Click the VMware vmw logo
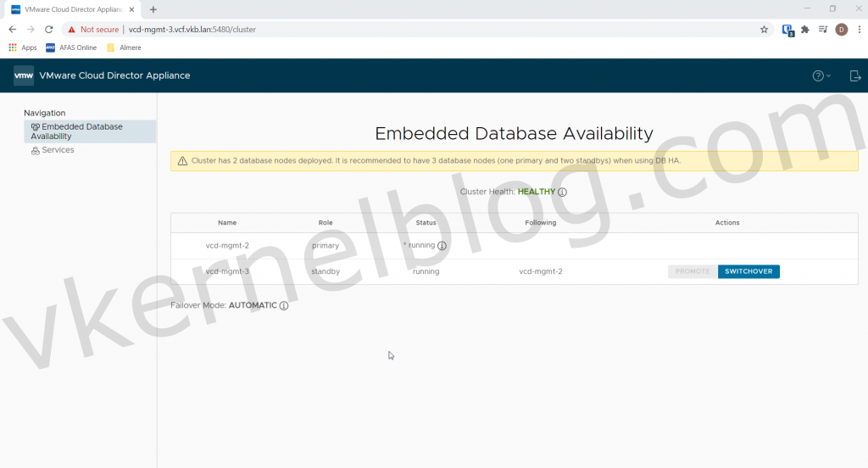868x468 pixels. pyautogui.click(x=24, y=75)
